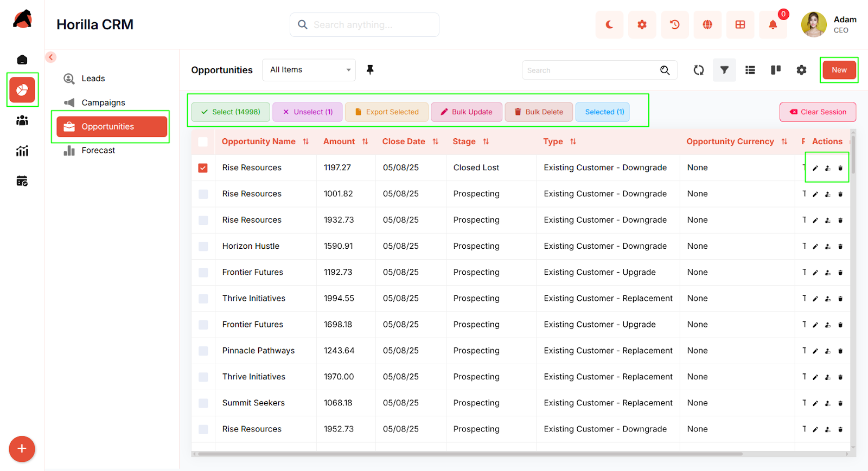Uncheck the first Rise Resources row checkbox
Viewport: 868px width, 471px height.
[203, 168]
